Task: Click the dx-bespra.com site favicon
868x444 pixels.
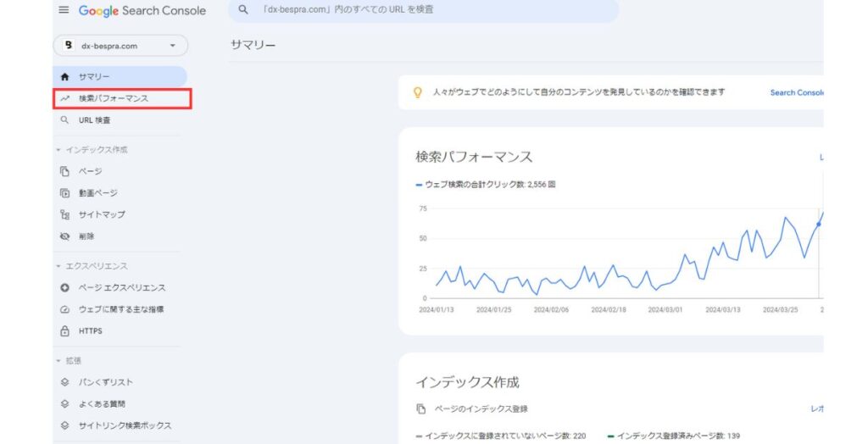Action: click(x=68, y=46)
